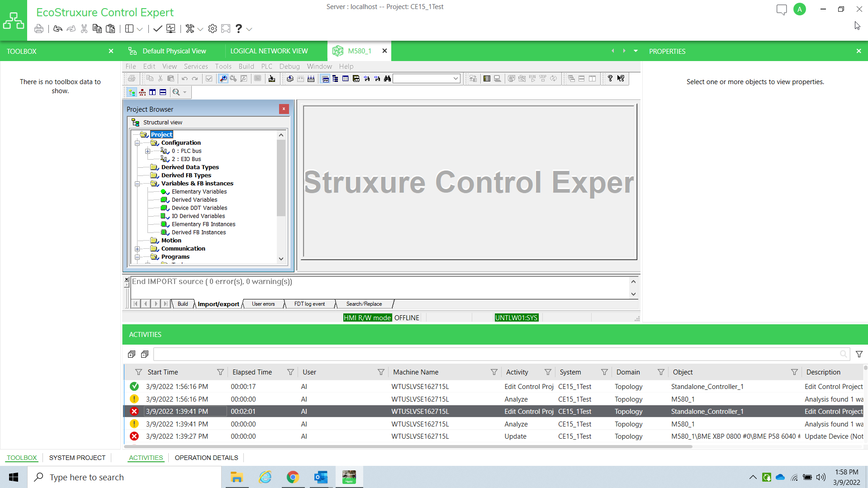Screen dimensions: 868x488
Task: Open the search combo box in toolbar
Action: (x=427, y=79)
